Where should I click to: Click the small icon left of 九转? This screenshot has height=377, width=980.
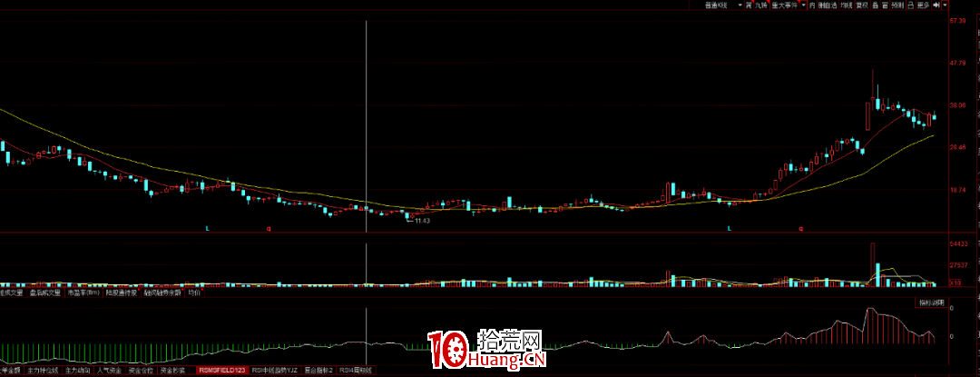[x=749, y=5]
